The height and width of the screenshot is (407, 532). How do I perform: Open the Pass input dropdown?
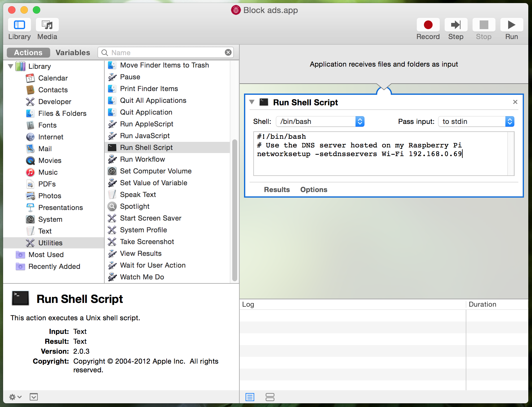point(476,121)
